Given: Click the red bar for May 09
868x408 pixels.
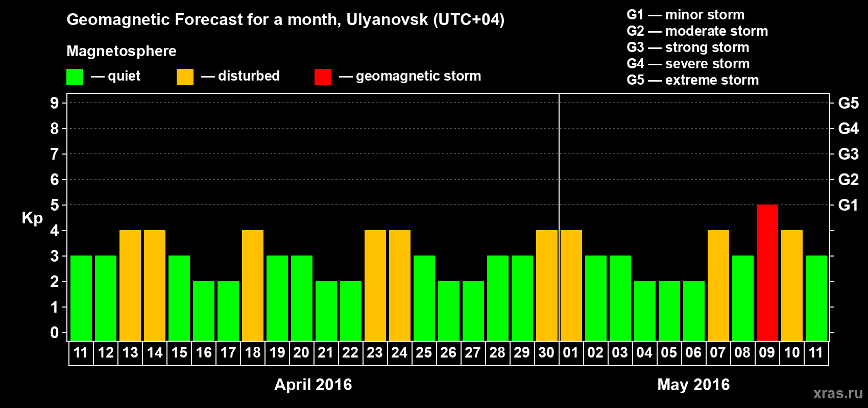Looking at the screenshot, I should pyautogui.click(x=767, y=272).
